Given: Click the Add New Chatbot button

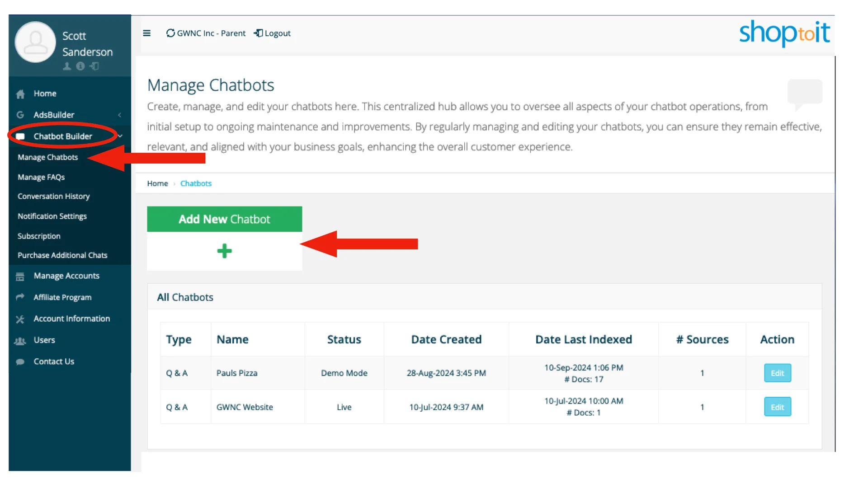Looking at the screenshot, I should [x=224, y=219].
